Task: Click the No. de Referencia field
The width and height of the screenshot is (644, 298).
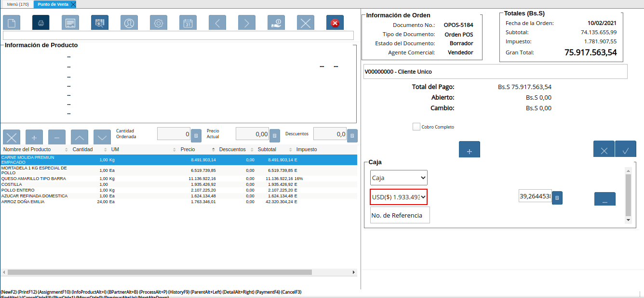Action: (400, 215)
